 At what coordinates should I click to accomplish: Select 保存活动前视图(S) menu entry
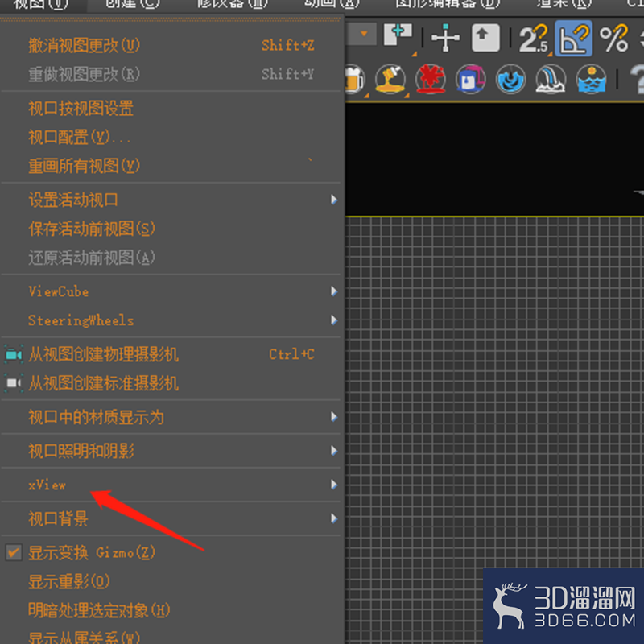[171, 229]
